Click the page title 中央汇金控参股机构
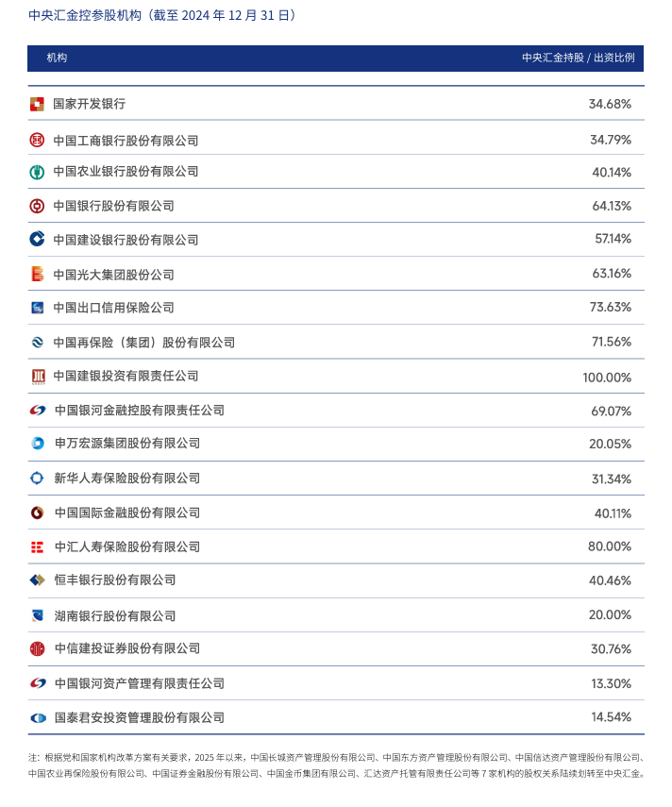 (x=88, y=15)
